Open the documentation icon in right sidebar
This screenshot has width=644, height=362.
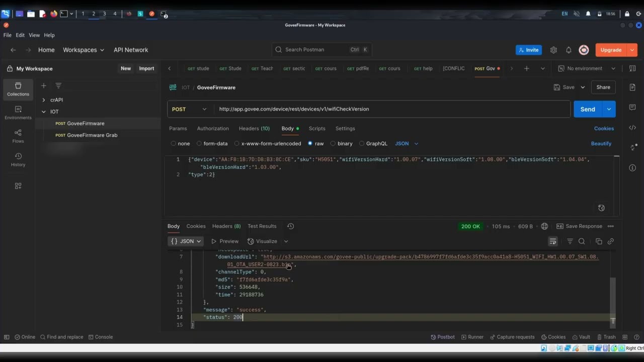click(x=632, y=87)
